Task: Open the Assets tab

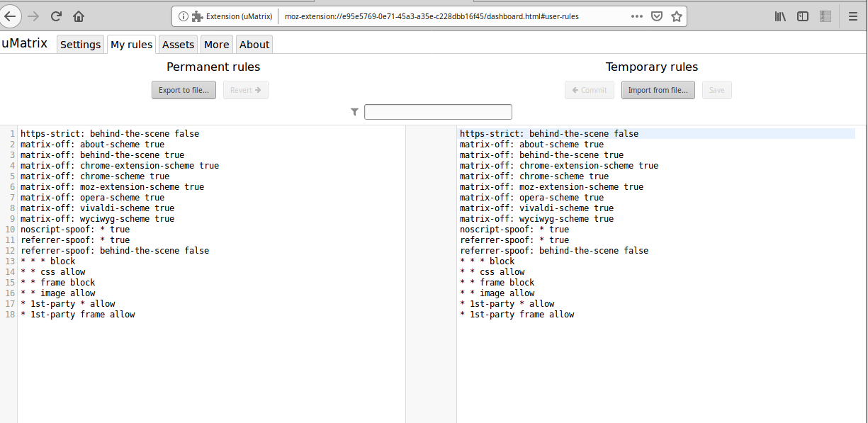Action: (178, 44)
